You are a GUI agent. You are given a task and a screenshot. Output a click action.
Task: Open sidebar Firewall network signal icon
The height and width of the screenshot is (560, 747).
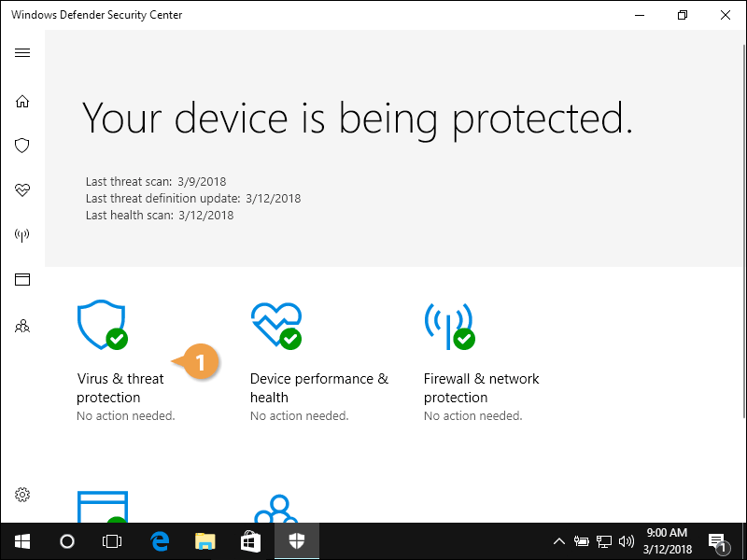pos(22,235)
